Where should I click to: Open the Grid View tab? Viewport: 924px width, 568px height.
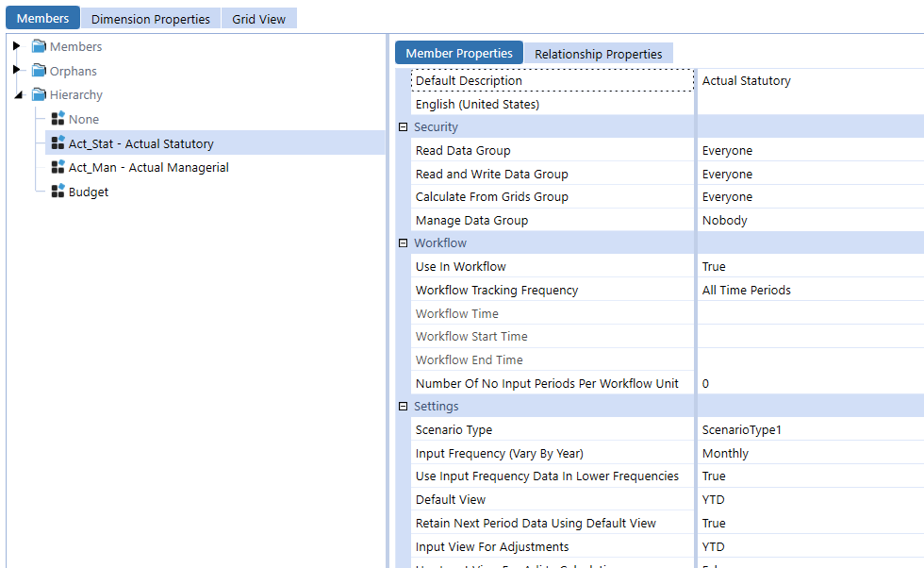pos(258,19)
